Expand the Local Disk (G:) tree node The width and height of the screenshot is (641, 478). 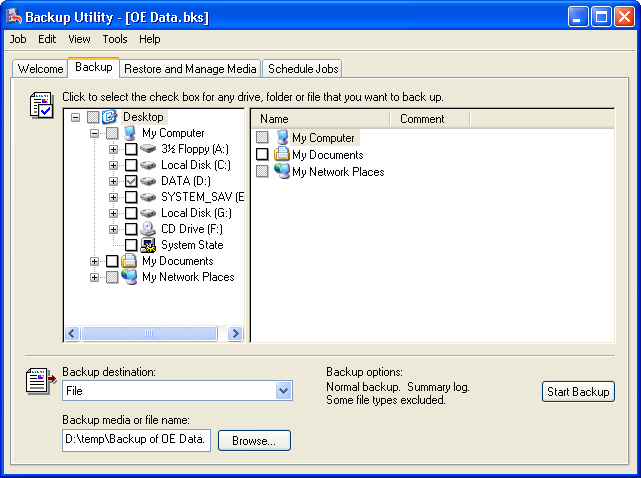coord(114,213)
